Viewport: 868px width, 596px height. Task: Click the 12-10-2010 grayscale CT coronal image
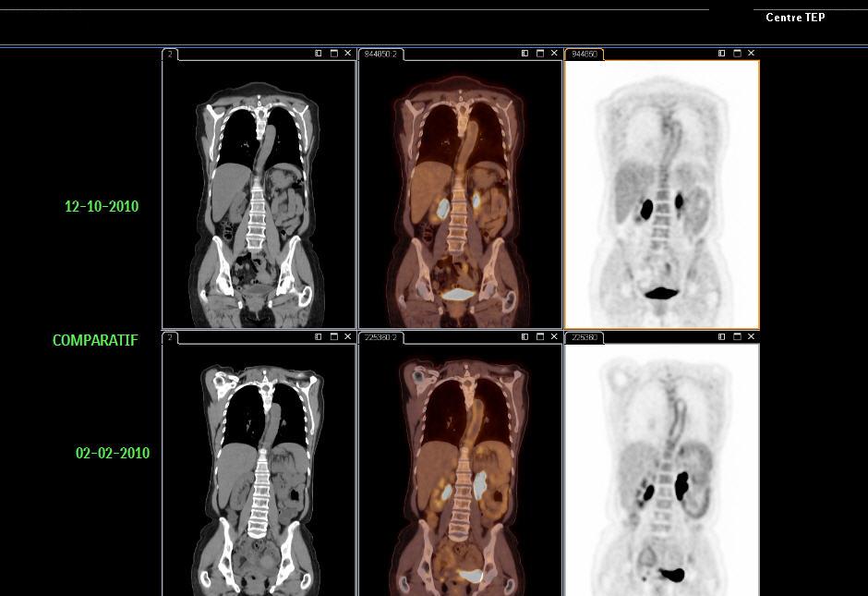pyautogui.click(x=259, y=194)
